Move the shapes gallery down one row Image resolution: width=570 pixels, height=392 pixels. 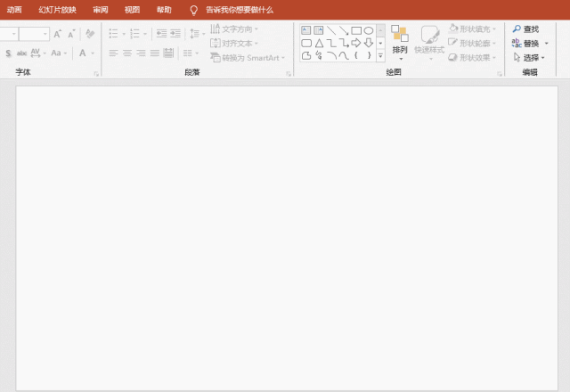[x=380, y=44]
